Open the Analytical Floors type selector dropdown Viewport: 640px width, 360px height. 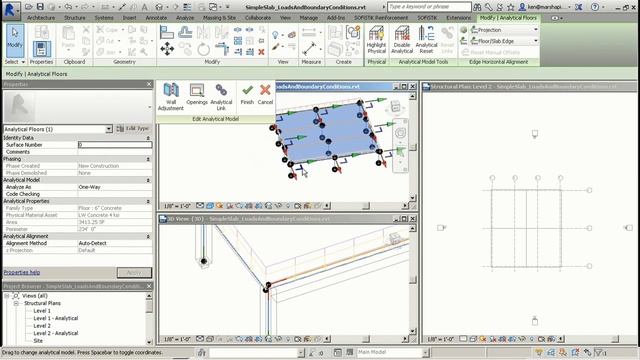click(x=109, y=129)
